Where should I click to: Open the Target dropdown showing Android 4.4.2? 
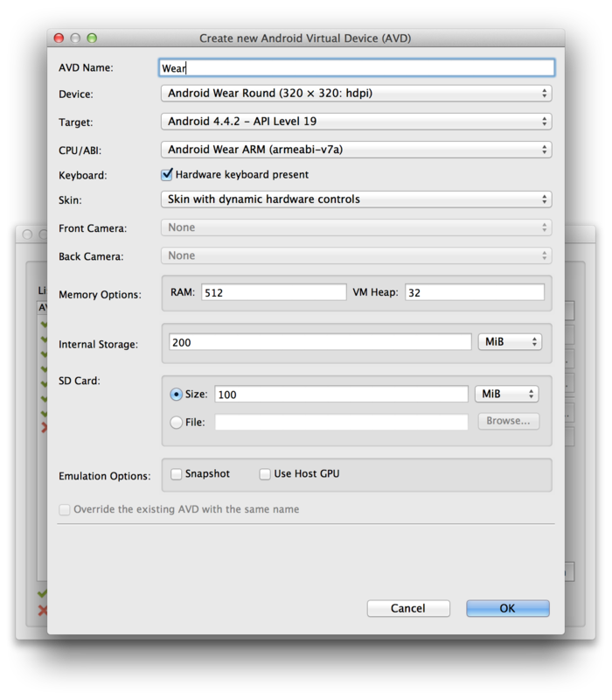click(356, 122)
